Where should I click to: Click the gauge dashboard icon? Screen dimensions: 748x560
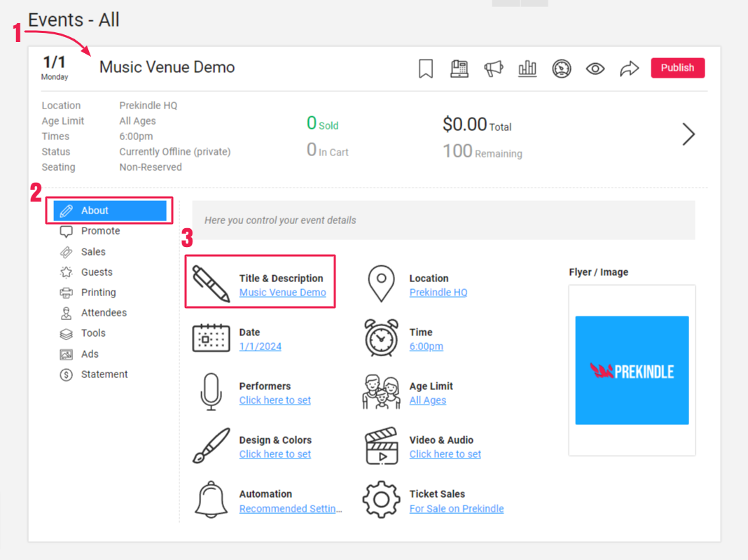click(x=562, y=69)
